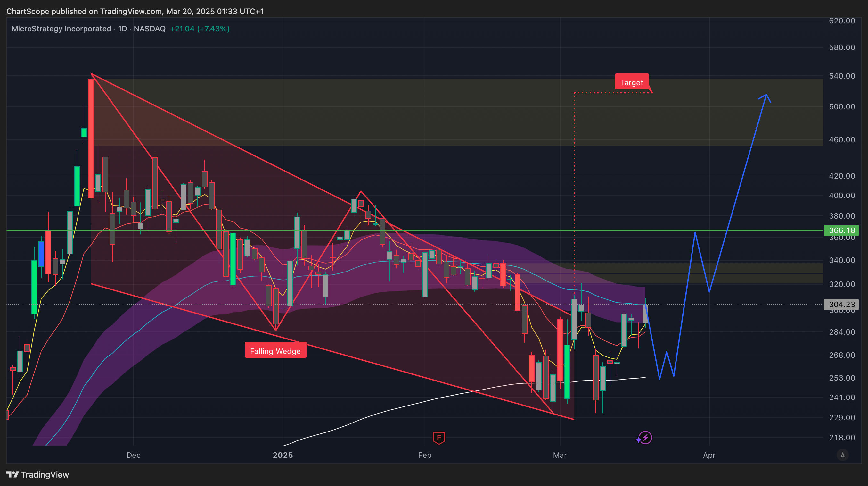Click the ChartScope published header text
This screenshot has width=868, height=486.
[x=135, y=11]
